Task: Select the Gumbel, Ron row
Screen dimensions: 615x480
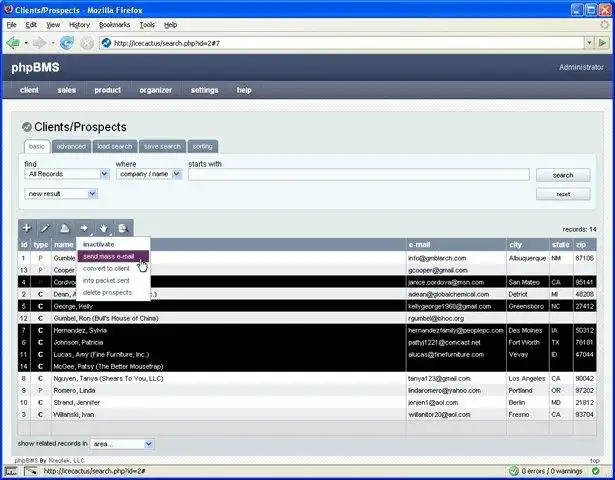Action: [307, 318]
